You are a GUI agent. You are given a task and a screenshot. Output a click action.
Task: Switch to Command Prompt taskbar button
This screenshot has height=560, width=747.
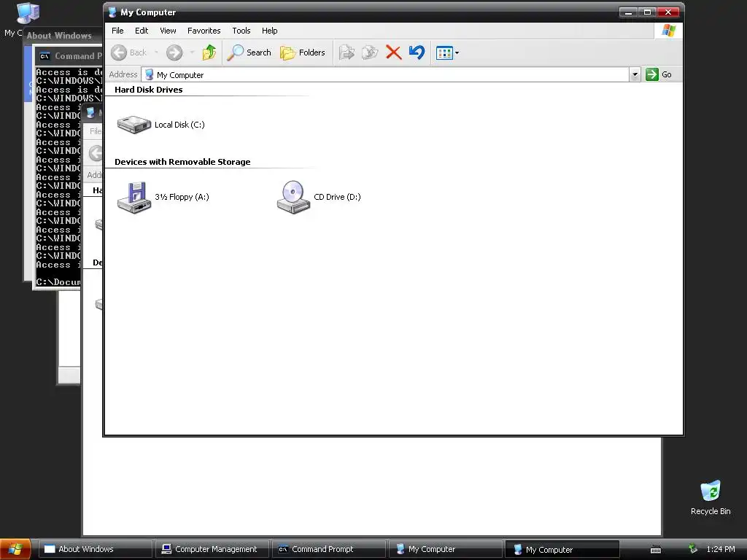point(328,549)
